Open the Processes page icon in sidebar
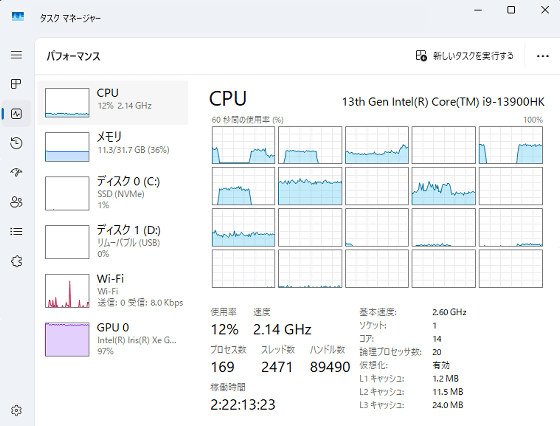The height and width of the screenshot is (426, 560). pyautogui.click(x=16, y=84)
